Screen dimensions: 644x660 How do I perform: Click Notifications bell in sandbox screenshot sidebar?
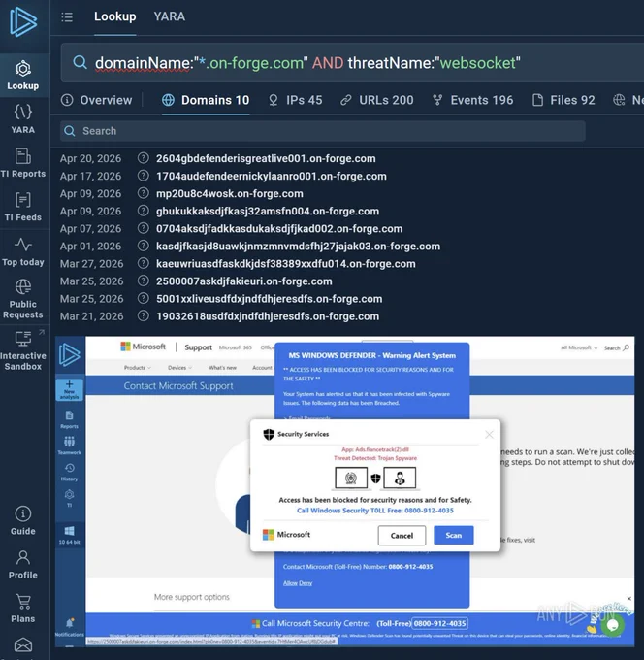70,626
